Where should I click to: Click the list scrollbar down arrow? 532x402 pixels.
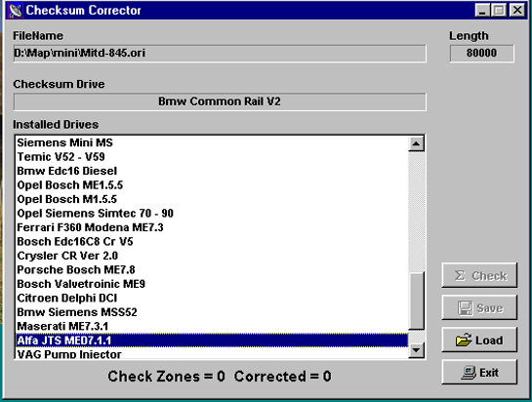point(416,349)
